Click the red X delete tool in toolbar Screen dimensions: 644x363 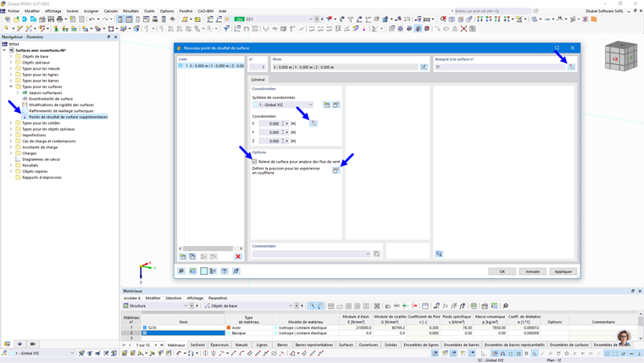(464, 29)
